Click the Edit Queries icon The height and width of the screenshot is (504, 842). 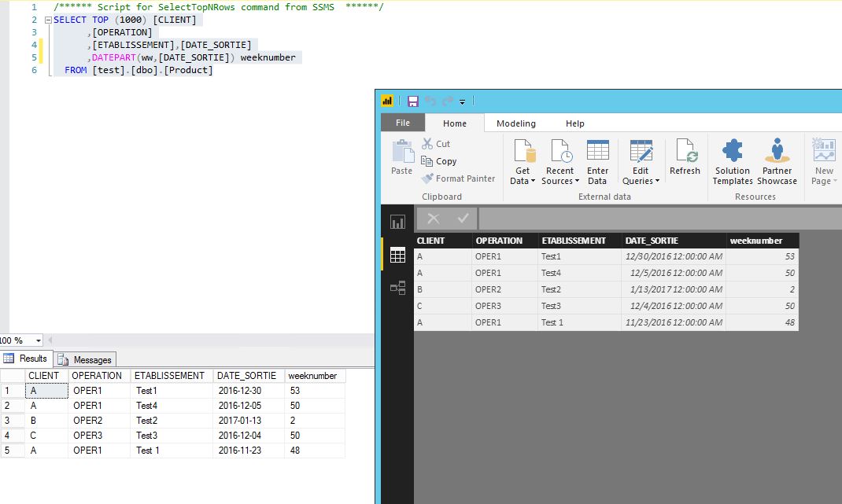(x=641, y=151)
